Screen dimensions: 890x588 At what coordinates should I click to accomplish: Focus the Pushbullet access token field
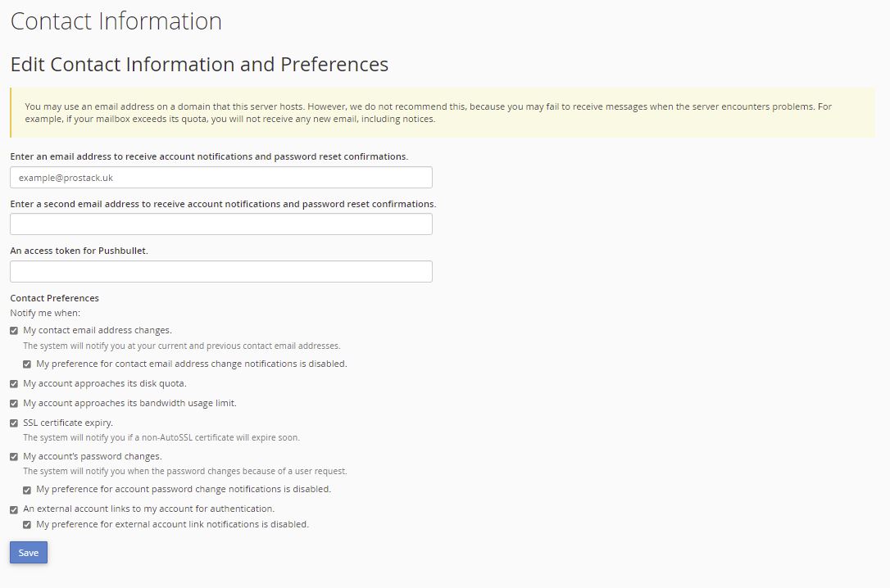(x=220, y=272)
